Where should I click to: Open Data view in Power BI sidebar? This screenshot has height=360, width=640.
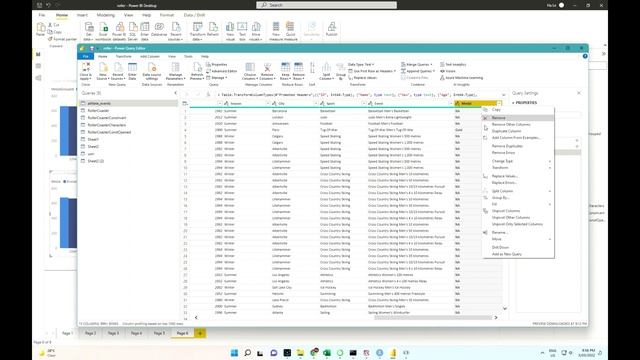coord(38,66)
